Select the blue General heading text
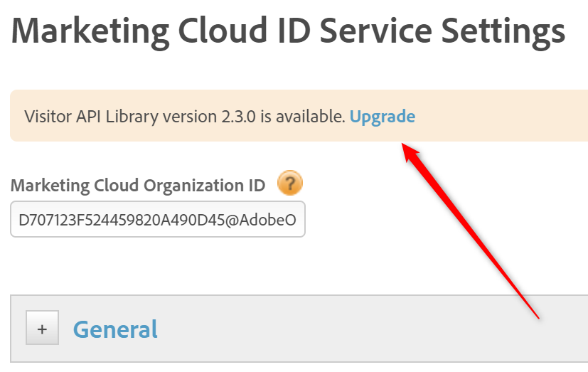This screenshot has height=372, width=588. tap(115, 329)
